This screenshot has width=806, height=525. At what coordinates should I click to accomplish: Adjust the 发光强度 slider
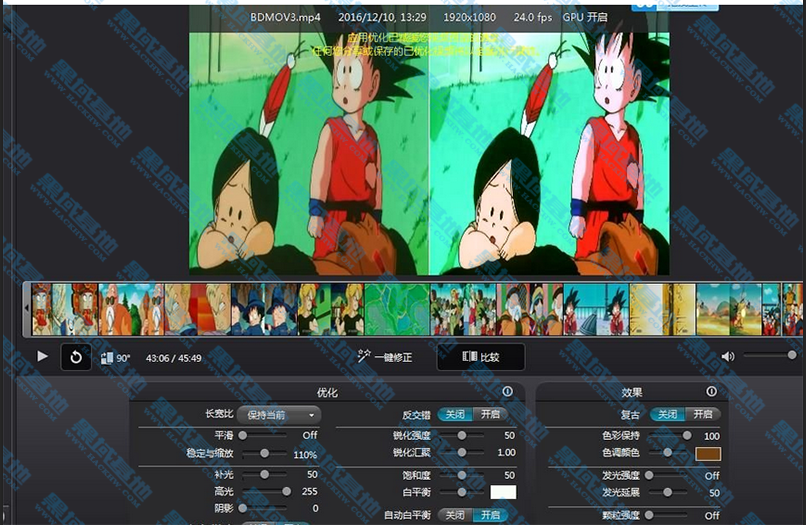point(668,476)
